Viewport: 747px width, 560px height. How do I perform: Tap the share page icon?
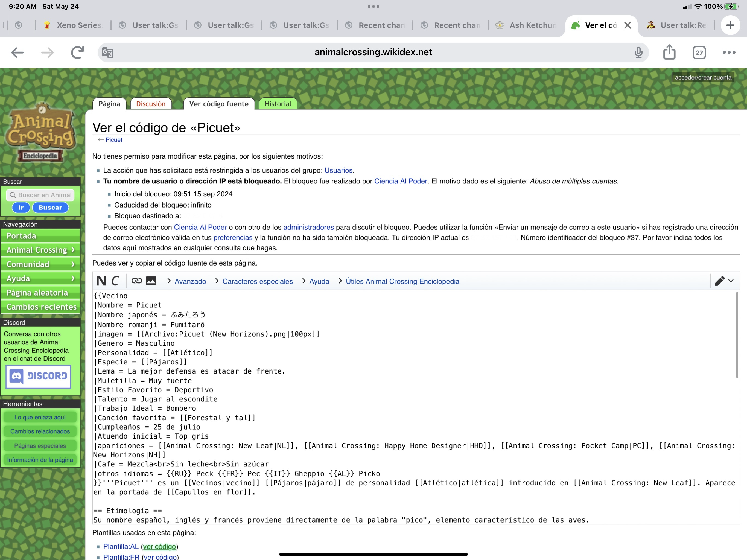click(x=669, y=52)
